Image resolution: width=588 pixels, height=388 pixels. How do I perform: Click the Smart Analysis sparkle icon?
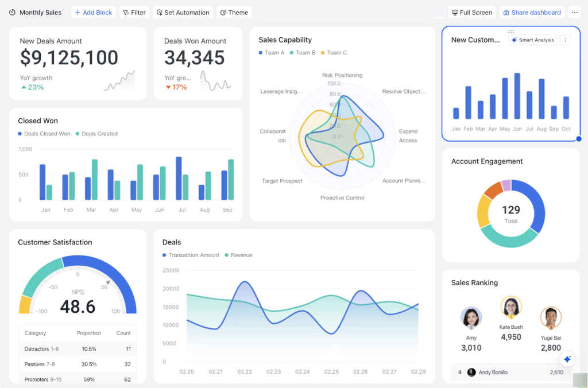point(514,40)
